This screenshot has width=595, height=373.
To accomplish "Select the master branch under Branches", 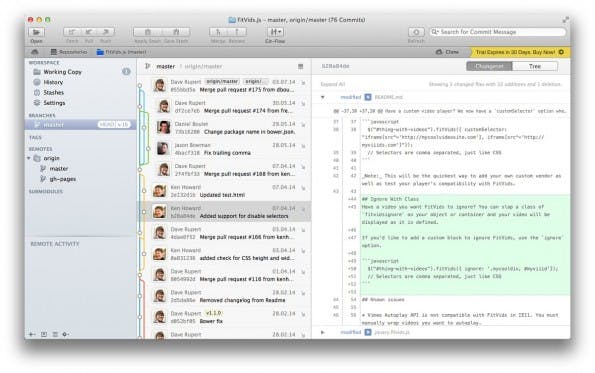I will click(80, 124).
